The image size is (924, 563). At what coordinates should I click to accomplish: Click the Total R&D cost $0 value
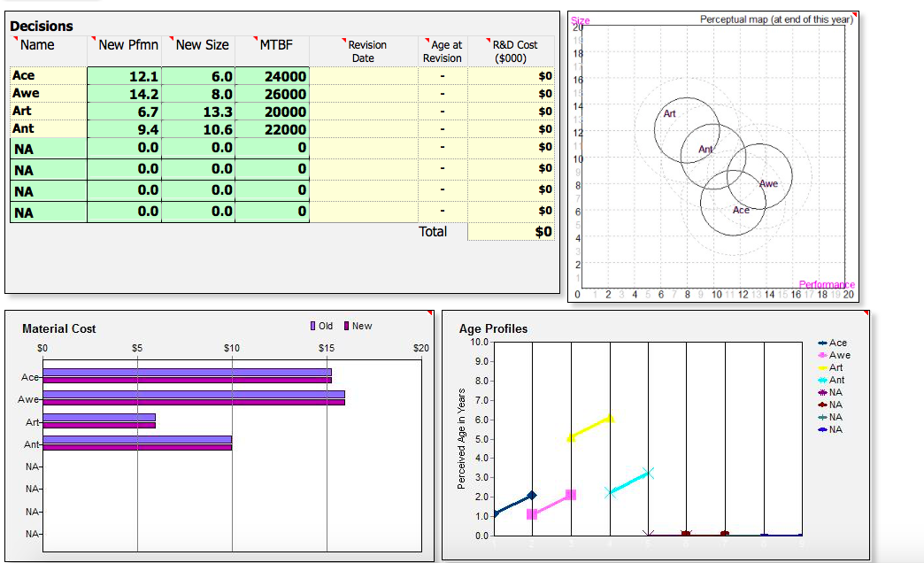click(x=511, y=232)
